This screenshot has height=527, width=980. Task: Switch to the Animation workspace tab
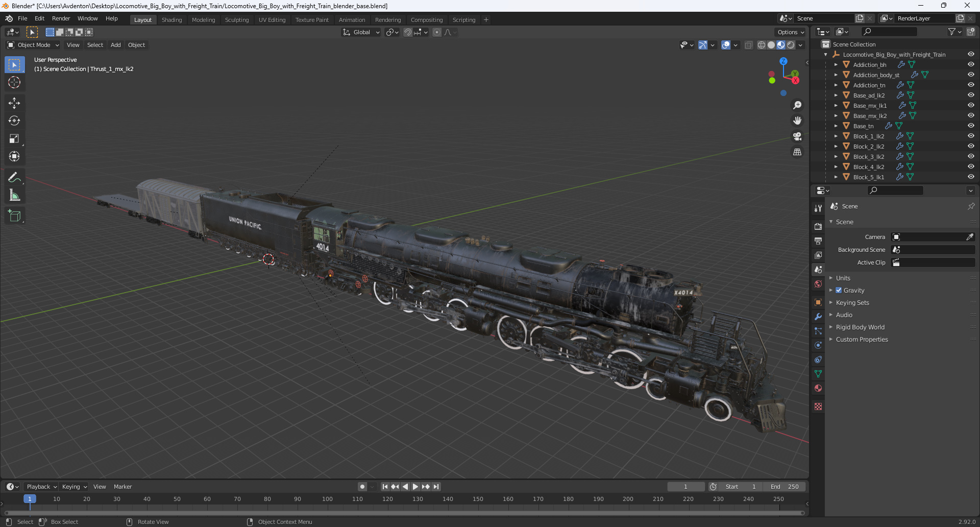[x=352, y=20]
